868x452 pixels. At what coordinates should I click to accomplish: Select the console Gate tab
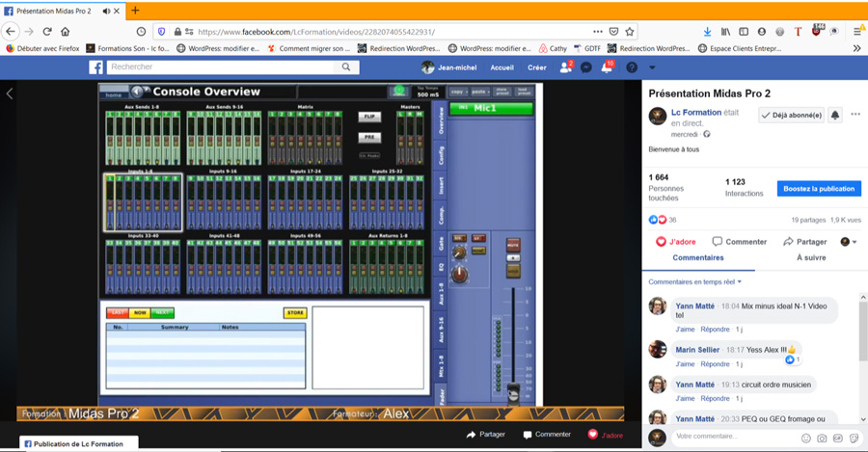click(x=441, y=244)
